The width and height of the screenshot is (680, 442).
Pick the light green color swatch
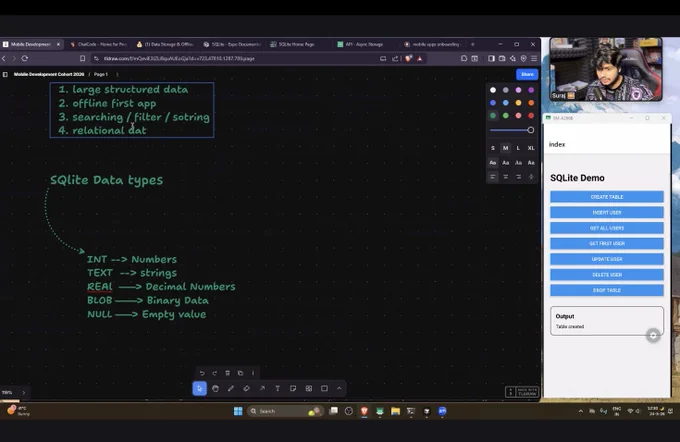click(506, 116)
